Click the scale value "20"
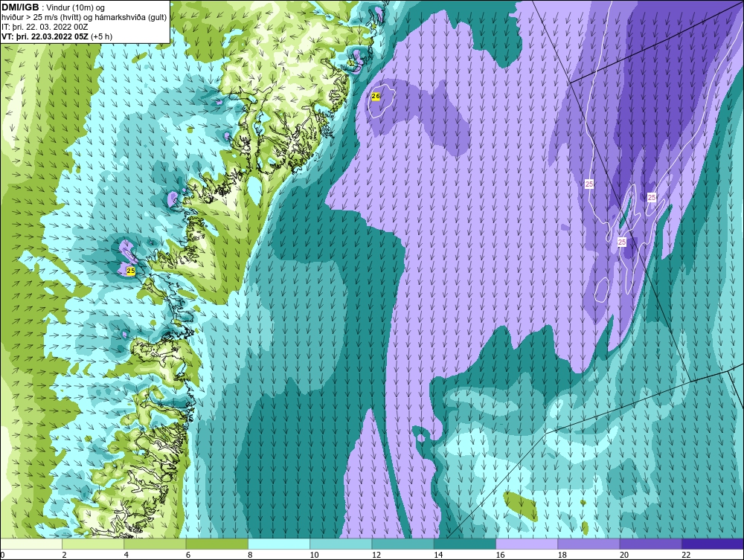 [624, 555]
